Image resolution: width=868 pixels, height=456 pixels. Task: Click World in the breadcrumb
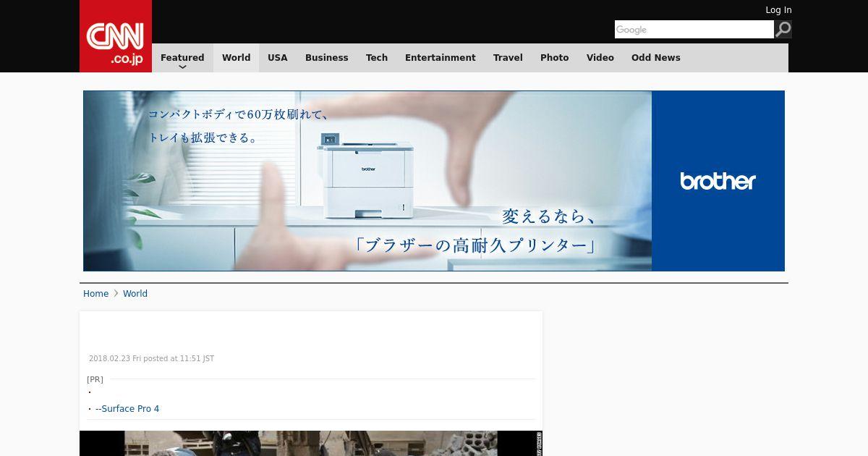135,294
